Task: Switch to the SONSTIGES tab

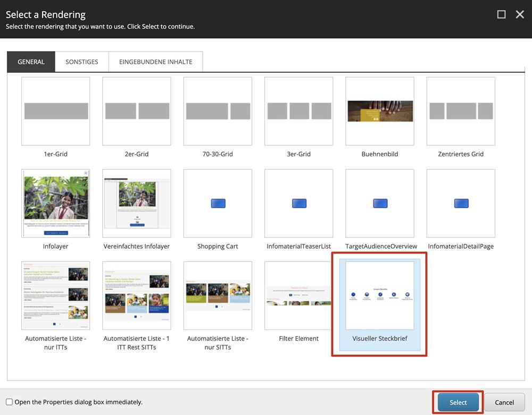Action: click(x=82, y=62)
